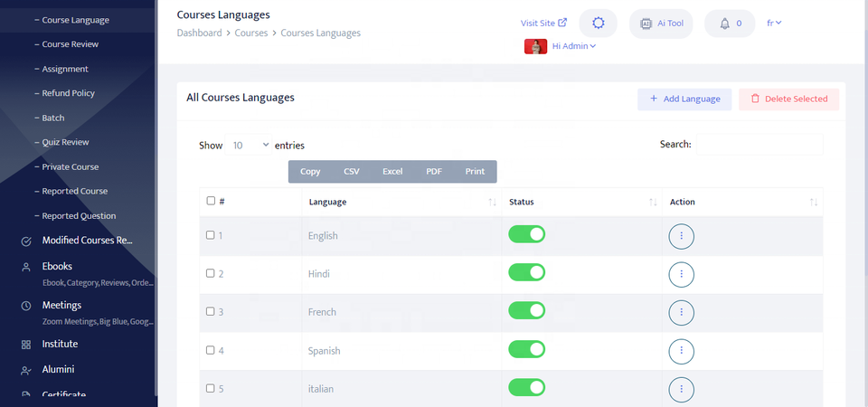The height and width of the screenshot is (407, 868).
Task: Open action menu for French row
Action: click(682, 312)
